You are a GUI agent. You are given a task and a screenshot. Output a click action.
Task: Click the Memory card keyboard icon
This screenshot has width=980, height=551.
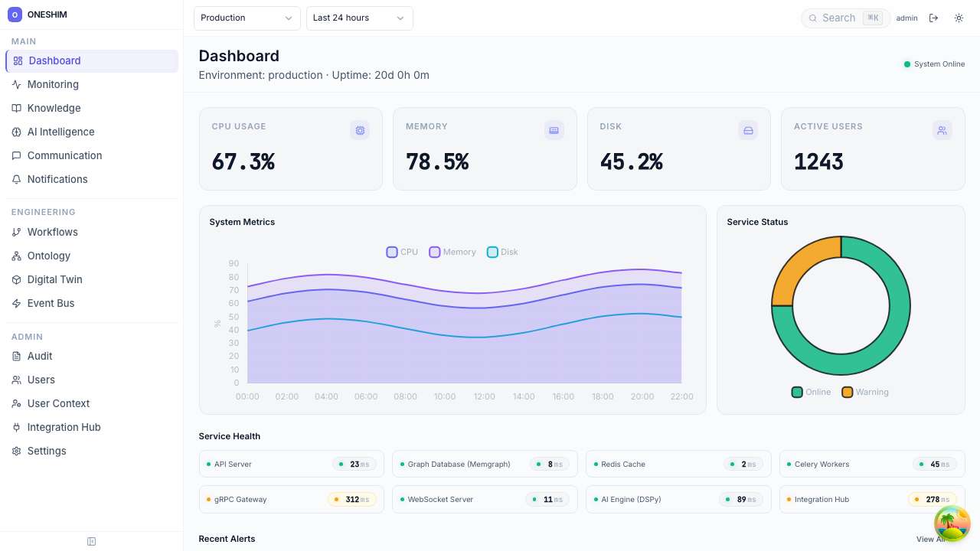[x=554, y=130]
